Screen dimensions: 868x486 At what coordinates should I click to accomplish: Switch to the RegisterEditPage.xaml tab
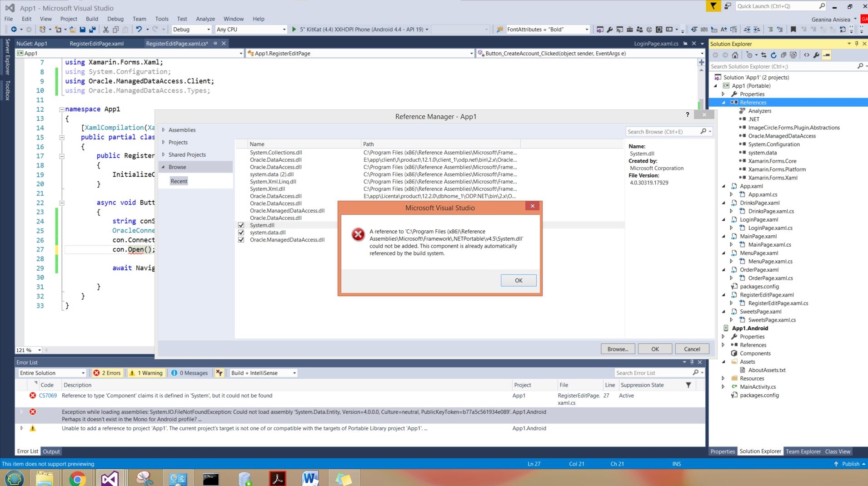coord(97,44)
